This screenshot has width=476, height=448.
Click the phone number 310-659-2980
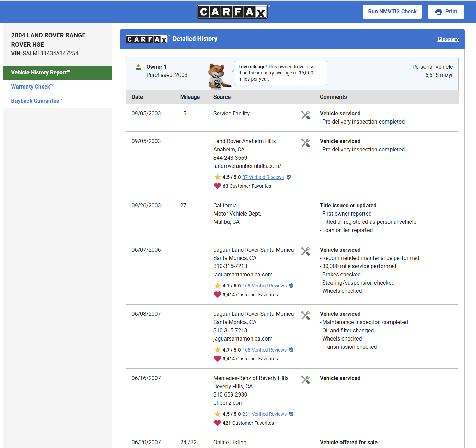coord(230,395)
